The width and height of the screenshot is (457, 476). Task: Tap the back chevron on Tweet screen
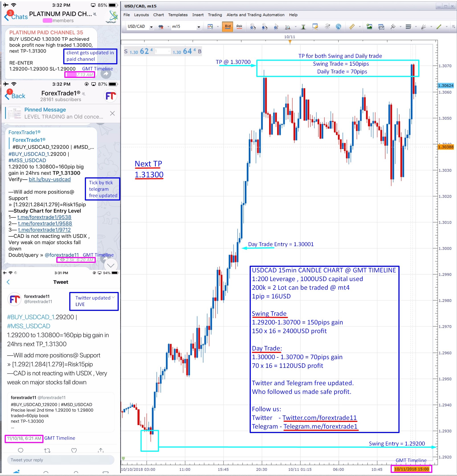8,282
